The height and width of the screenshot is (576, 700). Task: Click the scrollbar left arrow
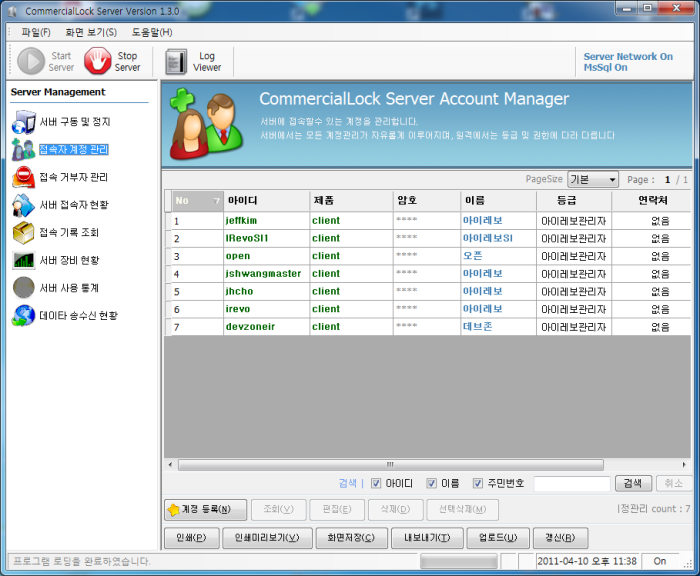(x=170, y=465)
